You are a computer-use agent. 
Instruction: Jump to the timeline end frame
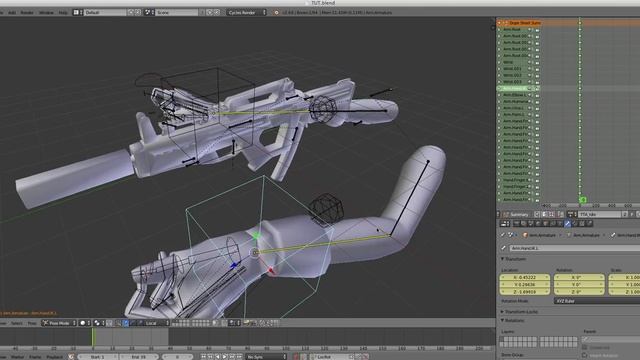coord(240,357)
